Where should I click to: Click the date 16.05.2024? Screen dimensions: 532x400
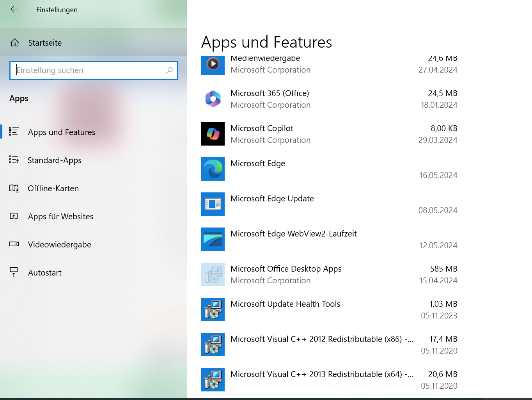(x=438, y=175)
